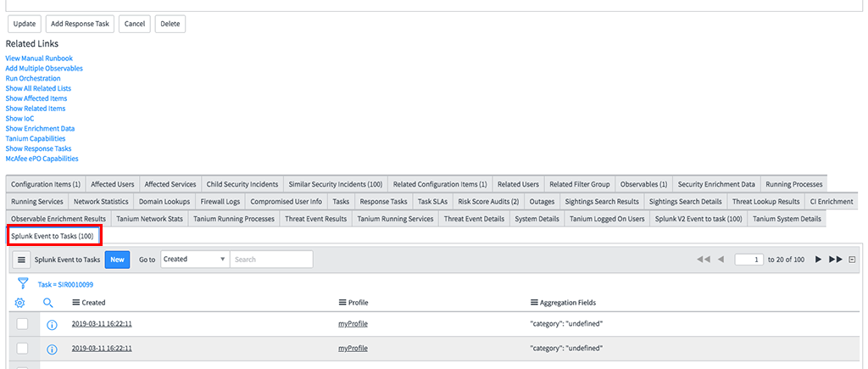868x369 pixels.
Task: Open myProfile link in the first row
Action: pyautogui.click(x=353, y=324)
